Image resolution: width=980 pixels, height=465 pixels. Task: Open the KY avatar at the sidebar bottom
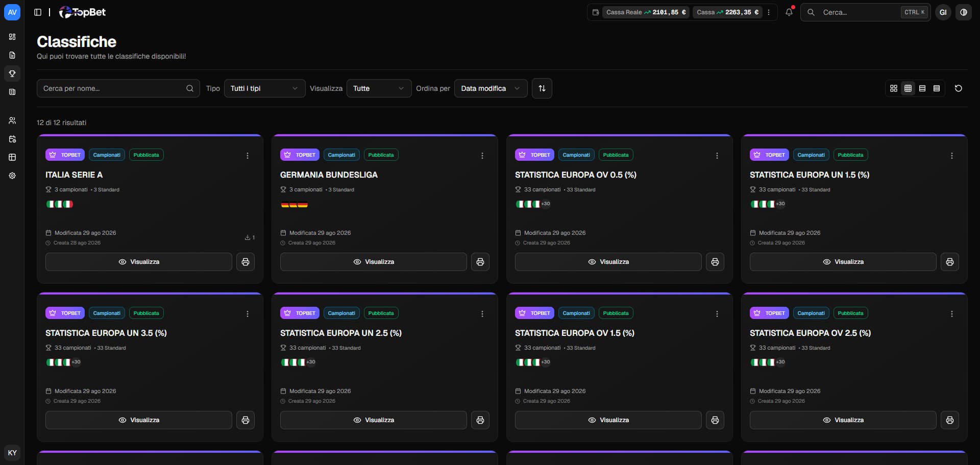(x=12, y=453)
